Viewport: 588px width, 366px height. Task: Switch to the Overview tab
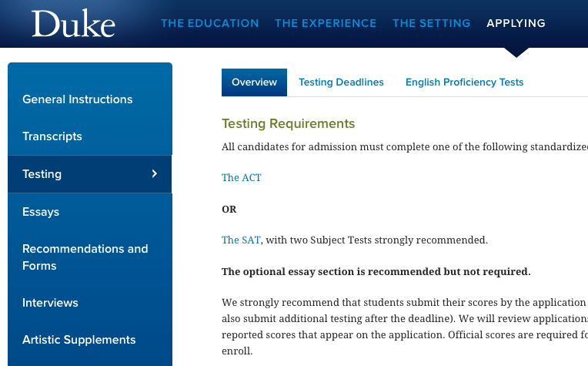coord(254,82)
